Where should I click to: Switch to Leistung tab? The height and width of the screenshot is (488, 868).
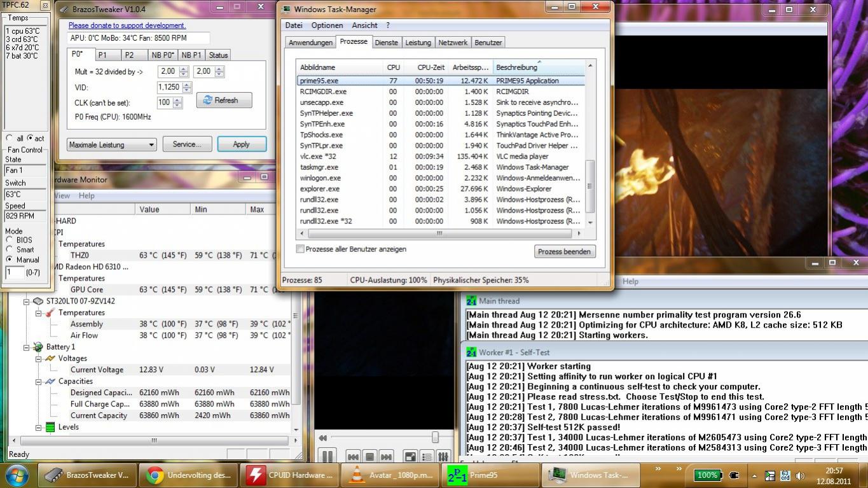[x=418, y=43]
